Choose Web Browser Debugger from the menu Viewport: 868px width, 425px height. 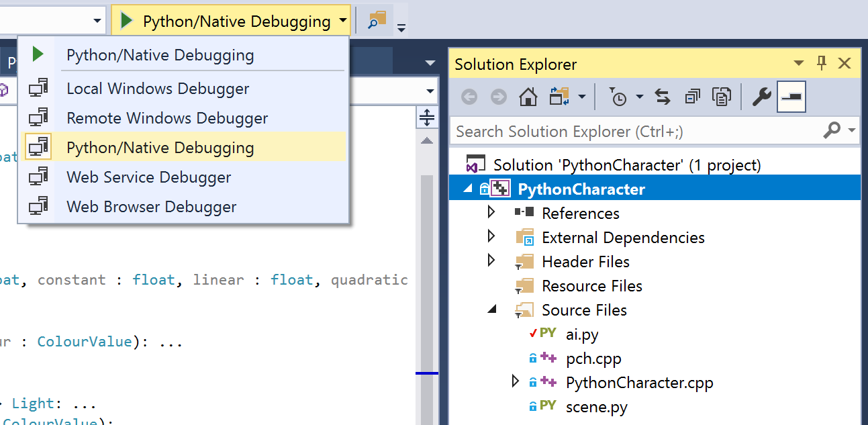[x=151, y=207]
